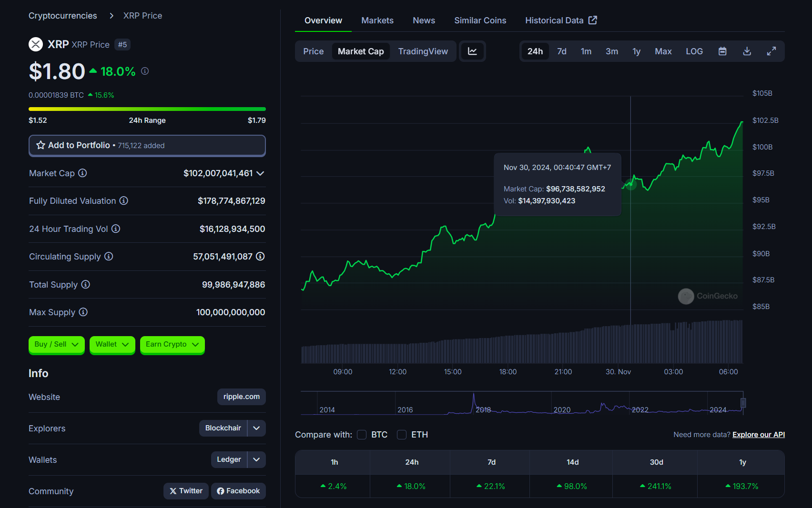Click the star icon in Add to Portfolio
The height and width of the screenshot is (508, 812).
[x=41, y=145]
